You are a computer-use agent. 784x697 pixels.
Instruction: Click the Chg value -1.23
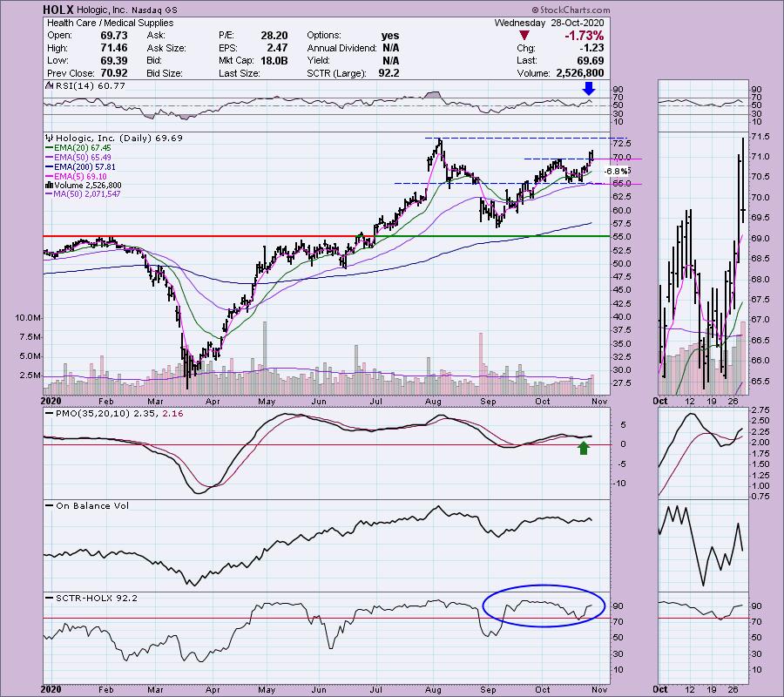coord(591,48)
